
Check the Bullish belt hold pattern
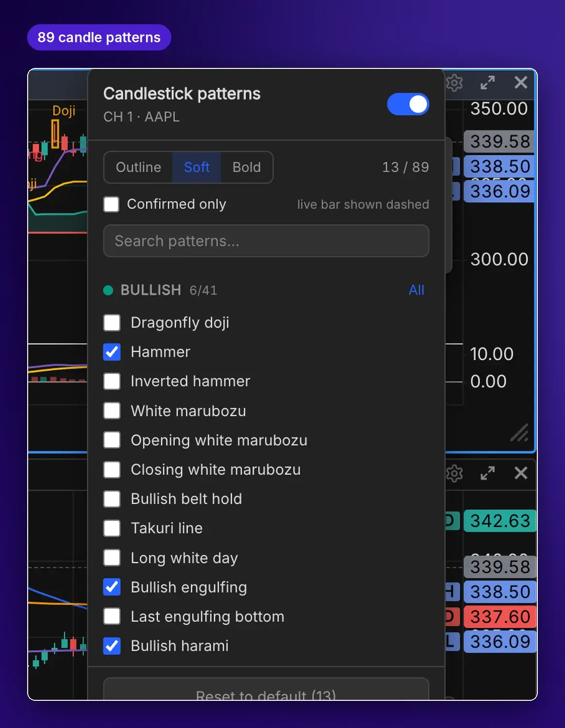pyautogui.click(x=112, y=499)
